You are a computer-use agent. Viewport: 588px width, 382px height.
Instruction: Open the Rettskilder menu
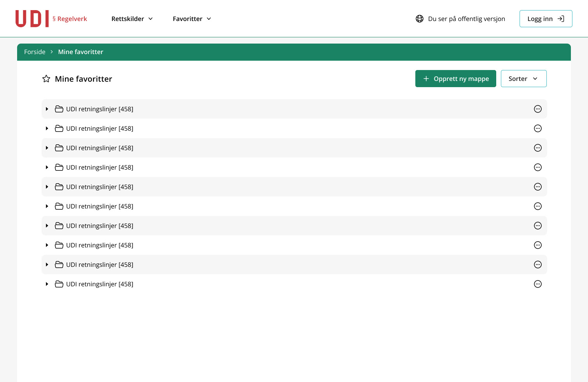[x=132, y=19]
